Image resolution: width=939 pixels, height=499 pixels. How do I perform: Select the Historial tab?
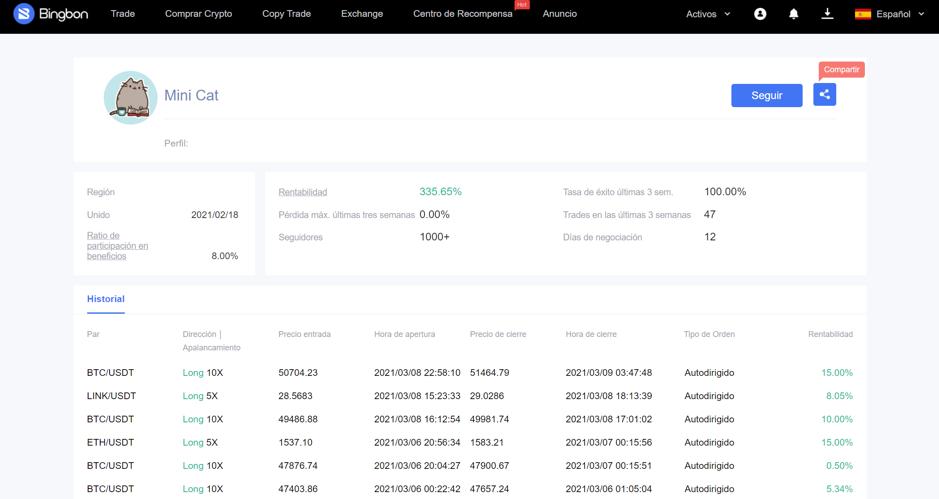click(105, 299)
